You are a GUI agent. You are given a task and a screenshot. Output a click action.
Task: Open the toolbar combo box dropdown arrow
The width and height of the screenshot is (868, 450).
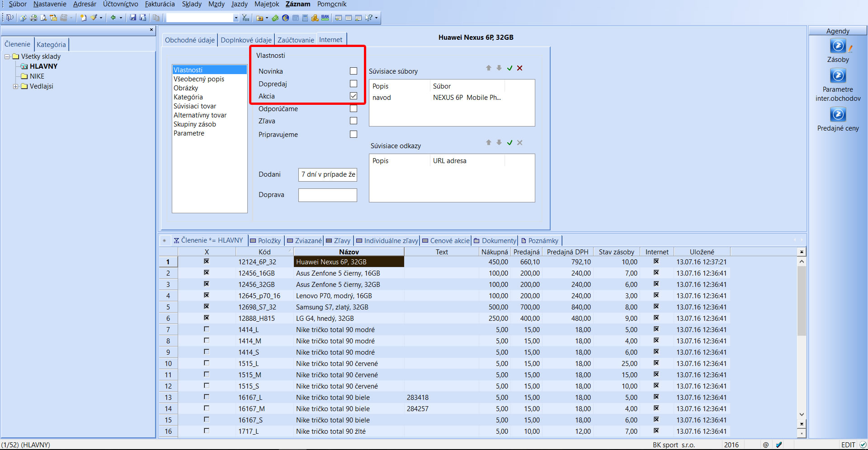[x=236, y=18]
